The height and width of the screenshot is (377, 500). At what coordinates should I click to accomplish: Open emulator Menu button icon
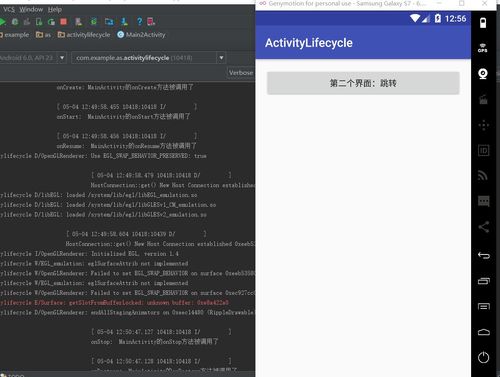tap(484, 306)
